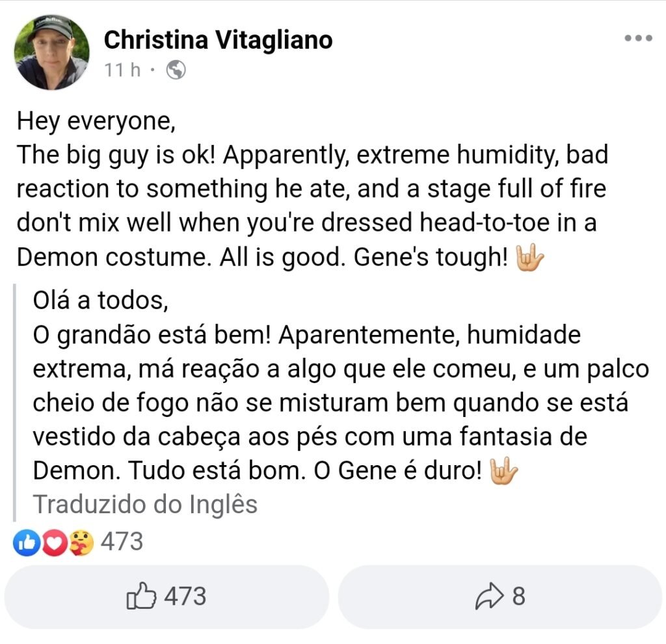Image resolution: width=666 pixels, height=644 pixels.
Task: Click the 'Traduzido do Inglês' translation label
Action: tap(145, 504)
